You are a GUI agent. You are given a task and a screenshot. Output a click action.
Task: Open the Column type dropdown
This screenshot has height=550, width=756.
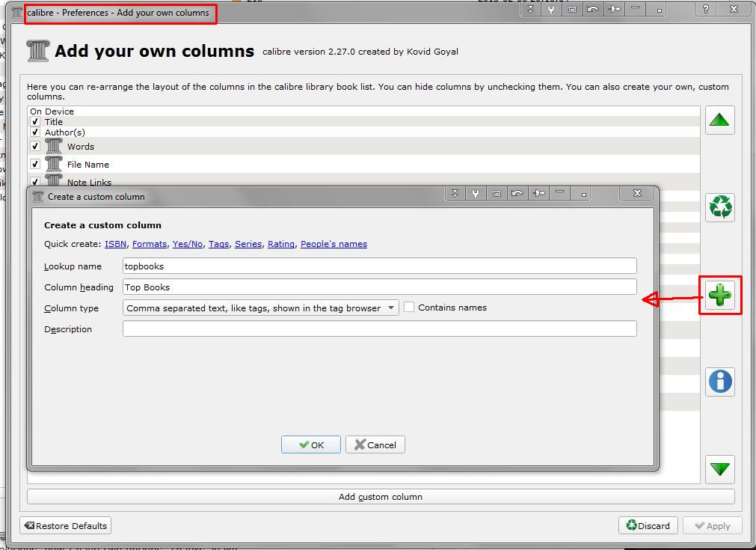click(x=260, y=308)
